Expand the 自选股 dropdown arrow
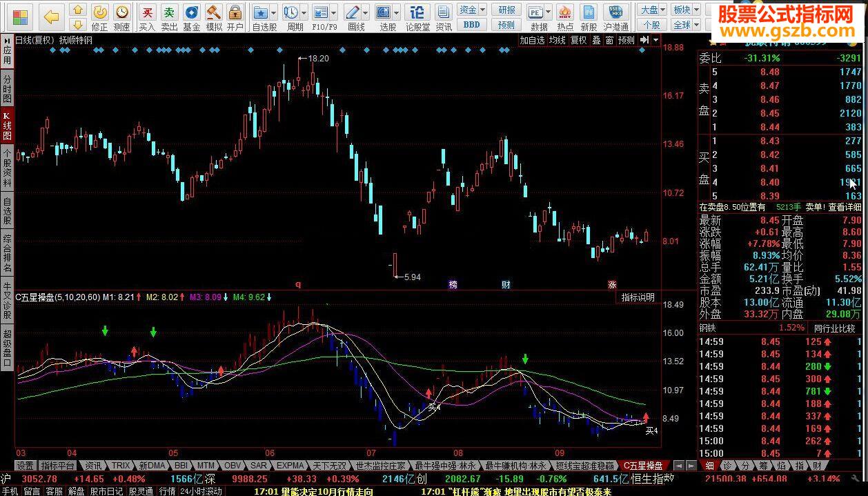 point(275,12)
